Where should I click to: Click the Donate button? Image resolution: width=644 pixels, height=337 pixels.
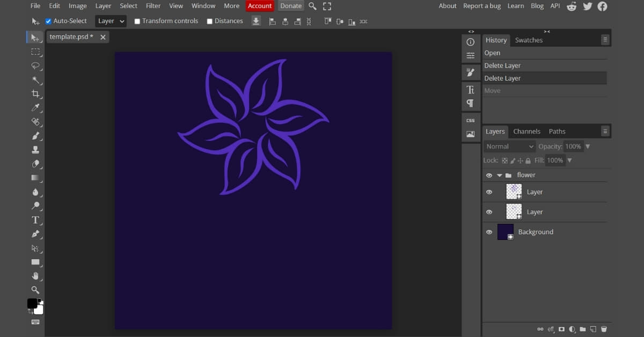tap(291, 6)
